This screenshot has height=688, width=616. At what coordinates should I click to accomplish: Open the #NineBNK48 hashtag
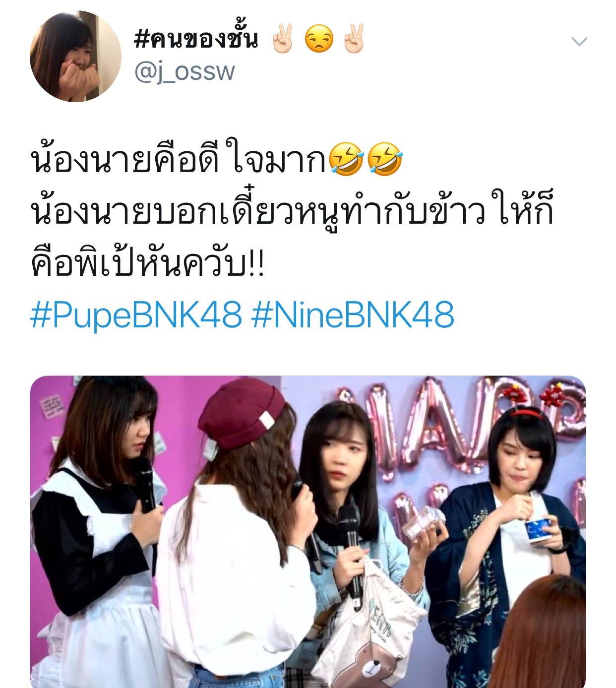click(x=353, y=315)
